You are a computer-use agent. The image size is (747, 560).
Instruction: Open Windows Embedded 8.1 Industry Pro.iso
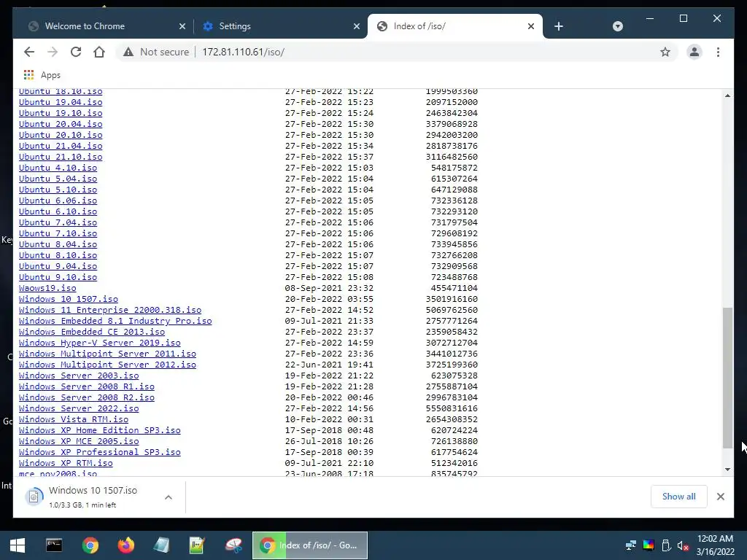click(115, 321)
